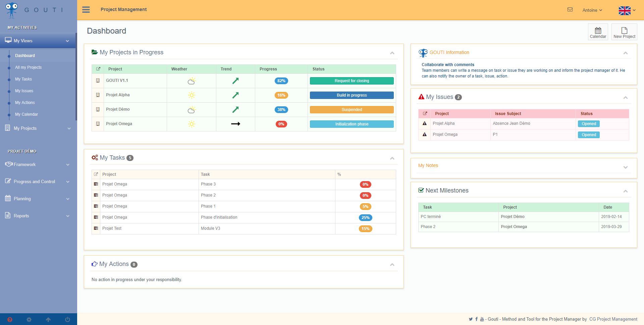Open the Phase 1 task row icon
This screenshot has width=644, height=325.
coord(96,206)
